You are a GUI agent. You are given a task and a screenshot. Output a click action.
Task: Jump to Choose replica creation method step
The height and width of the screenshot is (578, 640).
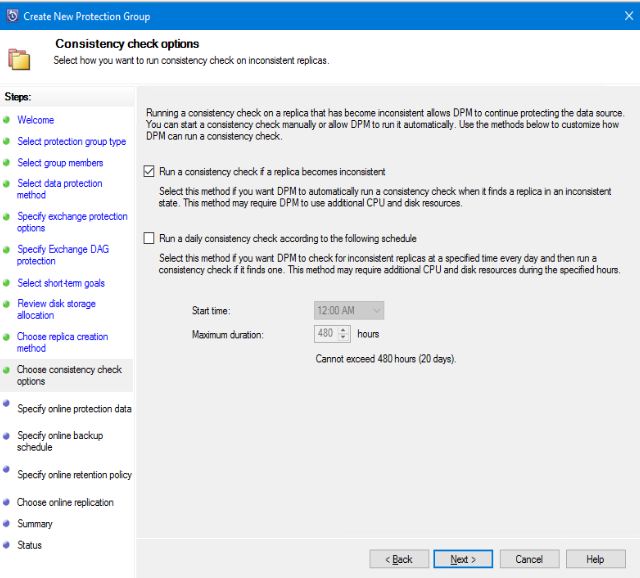(62, 342)
